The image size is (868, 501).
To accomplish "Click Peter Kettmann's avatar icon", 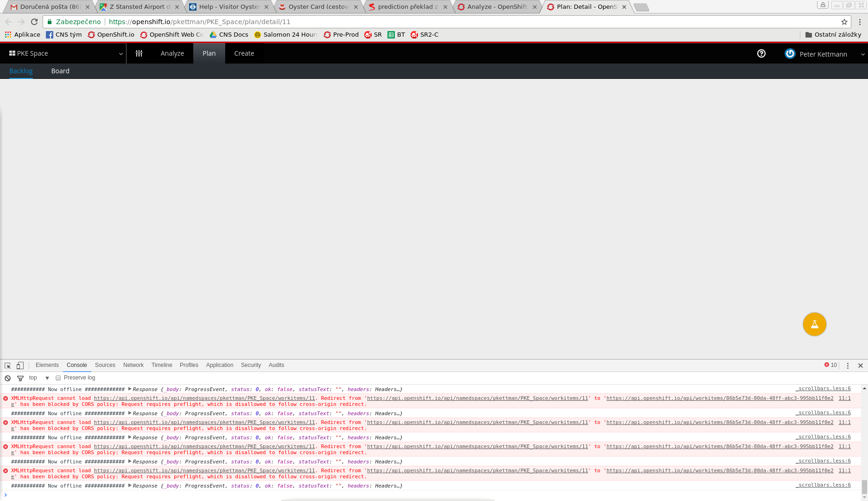I will coord(790,54).
